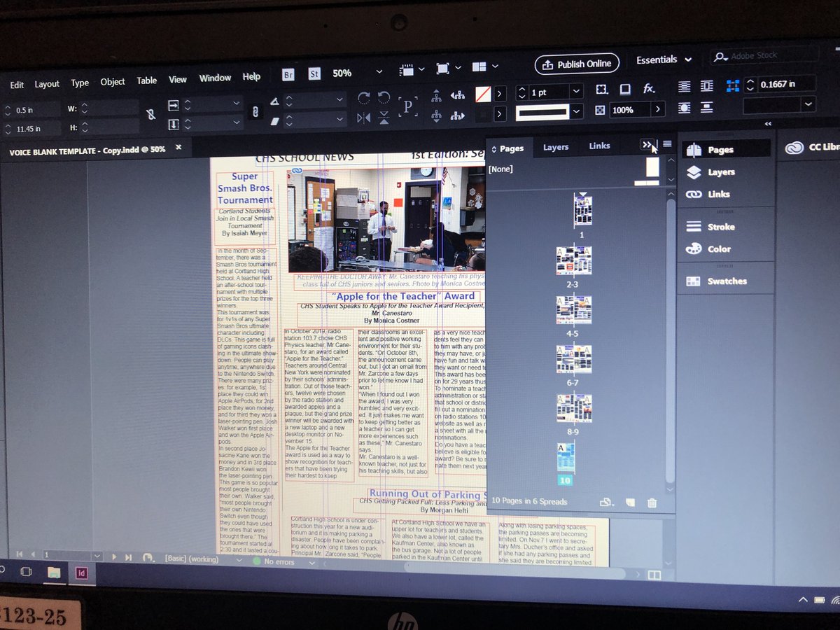The image size is (840, 630).
Task: Select the page 10 thumbnail
Action: pos(564,457)
